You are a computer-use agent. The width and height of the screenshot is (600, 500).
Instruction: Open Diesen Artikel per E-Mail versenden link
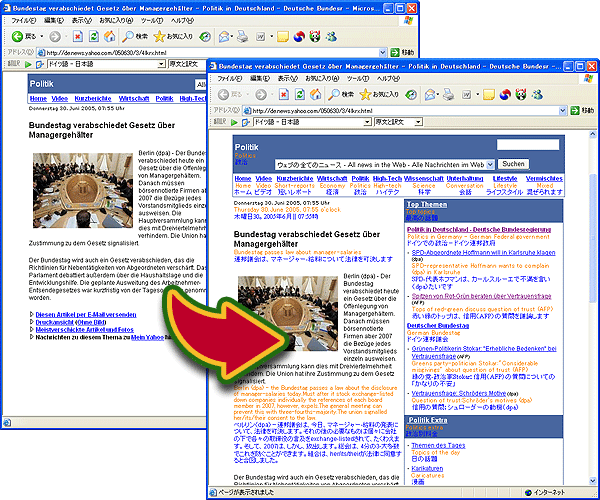86,315
